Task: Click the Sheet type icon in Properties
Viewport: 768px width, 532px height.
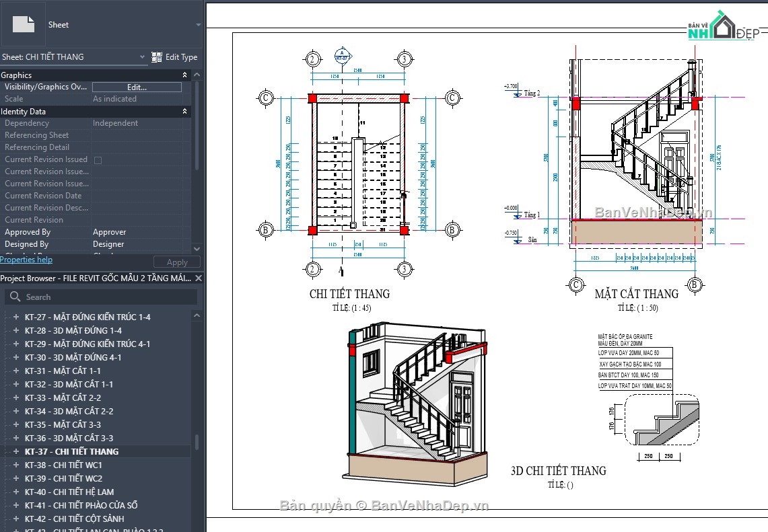Action: click(24, 24)
